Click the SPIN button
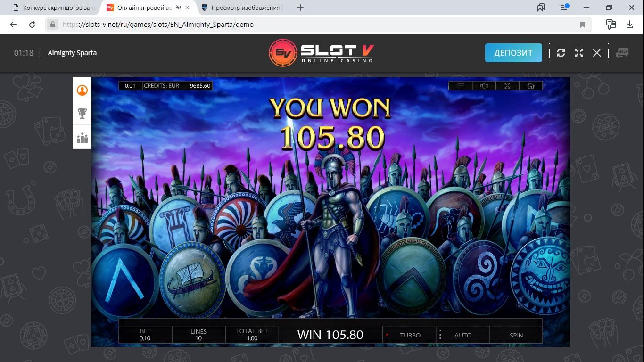644x362 pixels. pyautogui.click(x=516, y=335)
